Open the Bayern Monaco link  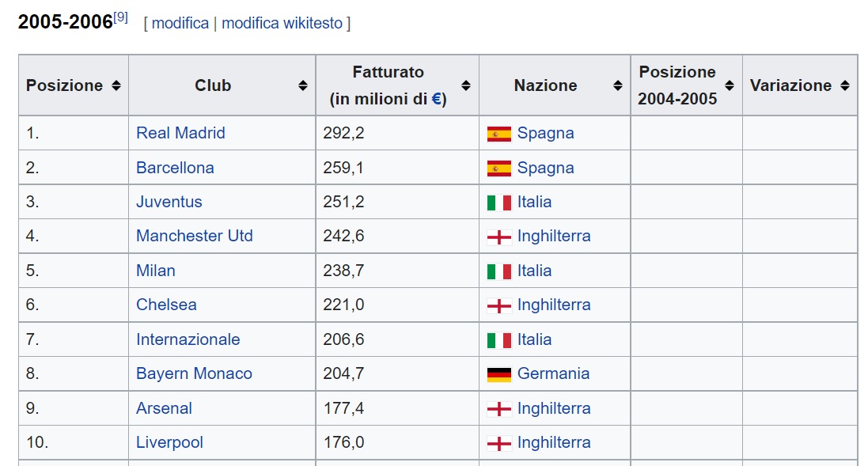tap(195, 373)
